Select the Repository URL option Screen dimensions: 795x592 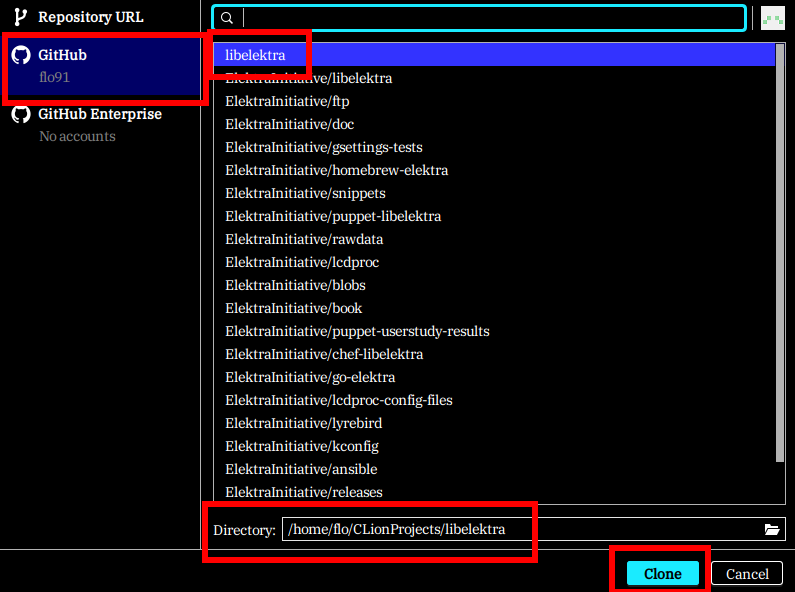point(90,17)
